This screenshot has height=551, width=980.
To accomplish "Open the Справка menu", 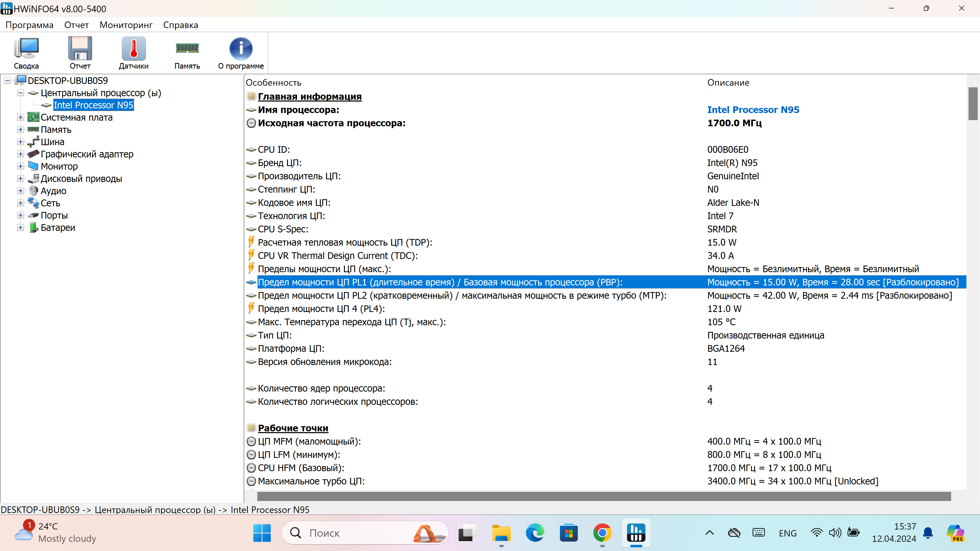I will tap(180, 25).
